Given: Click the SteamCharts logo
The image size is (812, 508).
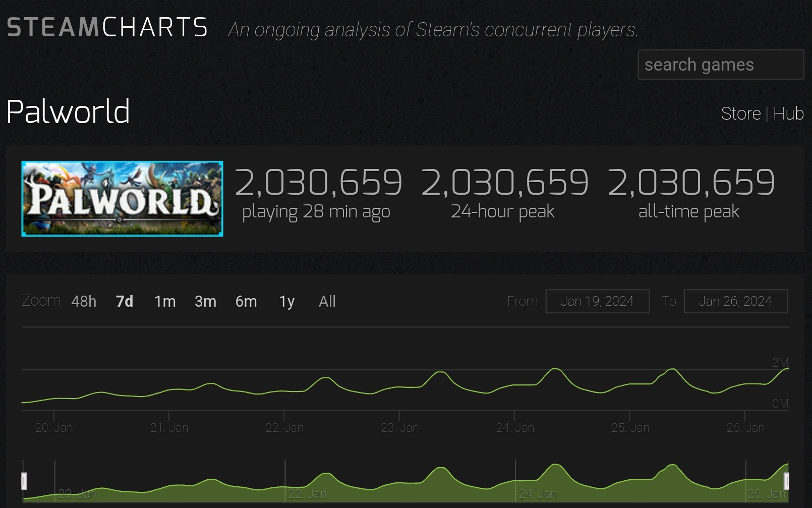Looking at the screenshot, I should [107, 27].
